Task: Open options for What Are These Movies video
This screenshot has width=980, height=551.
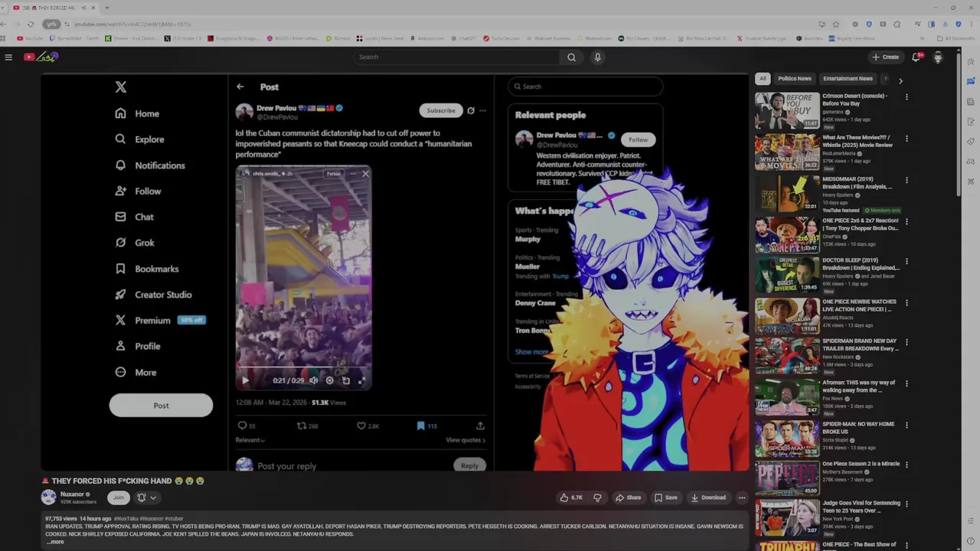Action: [x=906, y=139]
